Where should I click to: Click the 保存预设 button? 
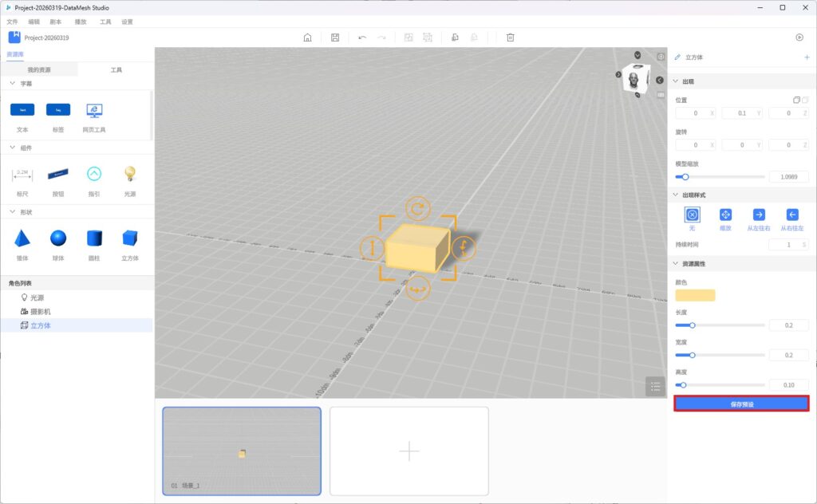point(741,404)
